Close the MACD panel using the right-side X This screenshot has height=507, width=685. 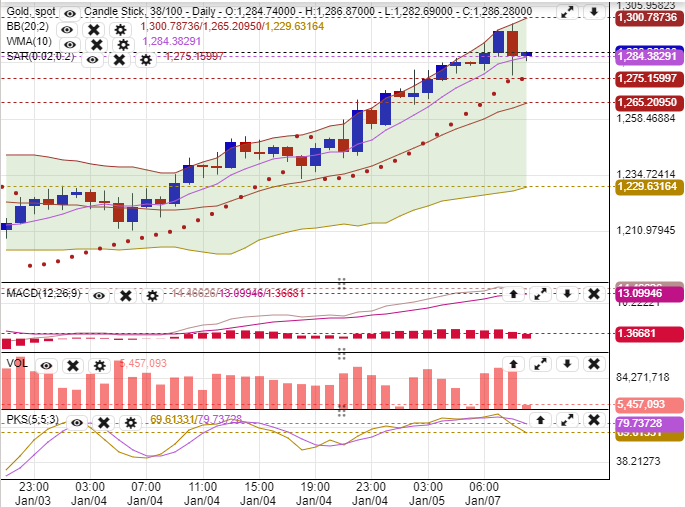(x=592, y=294)
